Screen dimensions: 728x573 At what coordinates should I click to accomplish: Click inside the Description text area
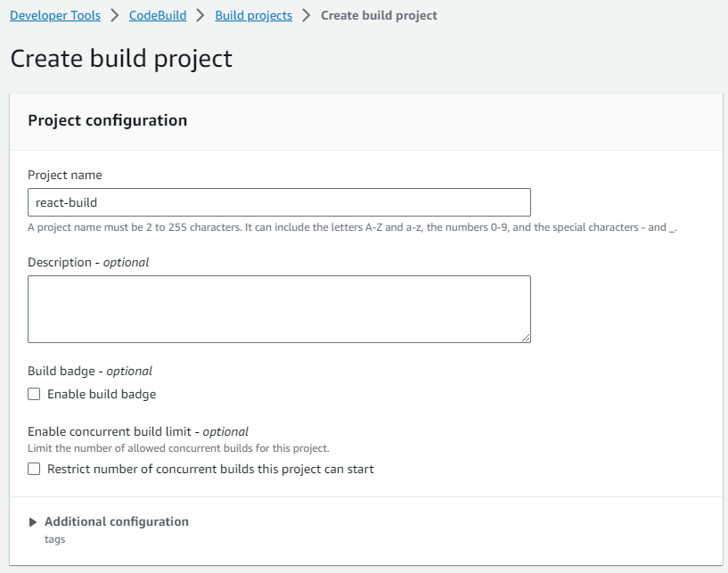pos(279,308)
